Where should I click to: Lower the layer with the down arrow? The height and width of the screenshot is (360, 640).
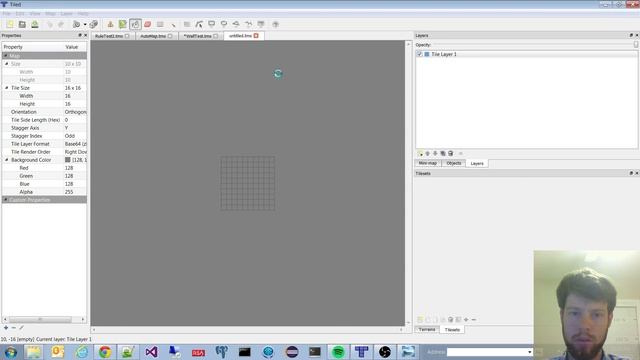435,153
